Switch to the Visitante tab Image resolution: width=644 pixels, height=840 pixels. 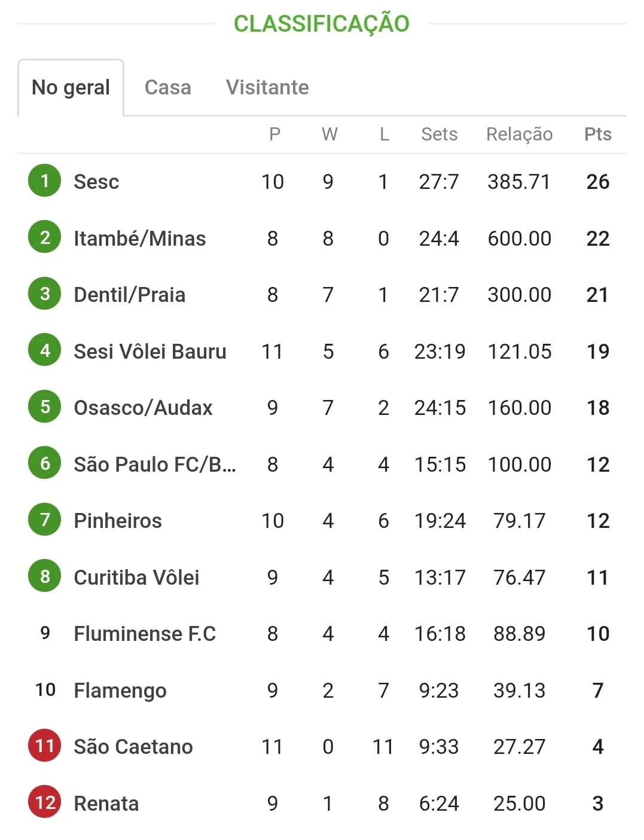pyautogui.click(x=267, y=87)
